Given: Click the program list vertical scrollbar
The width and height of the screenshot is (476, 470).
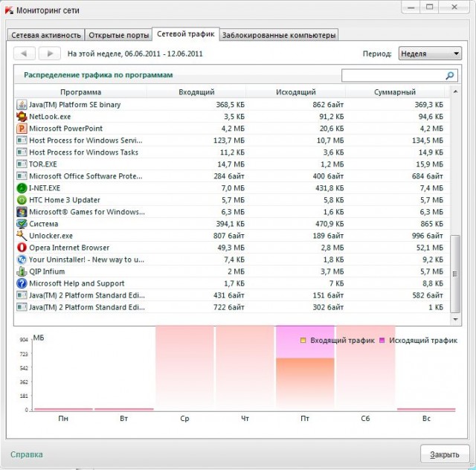Looking at the screenshot, I should pyautogui.click(x=456, y=275).
